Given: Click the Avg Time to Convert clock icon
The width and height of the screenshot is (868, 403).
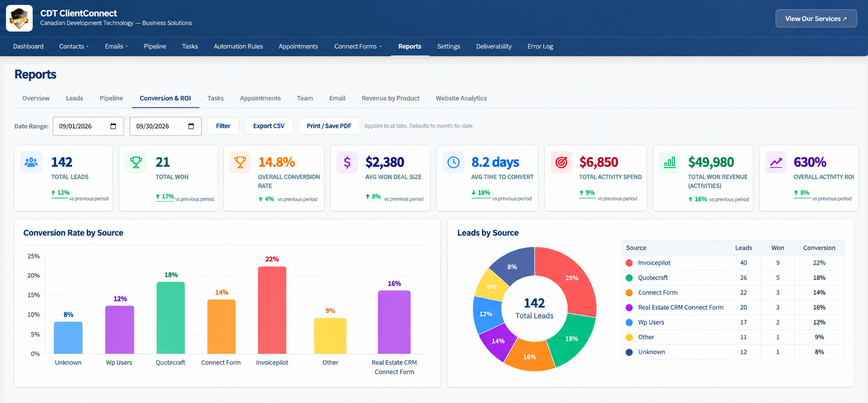Looking at the screenshot, I should tap(453, 162).
